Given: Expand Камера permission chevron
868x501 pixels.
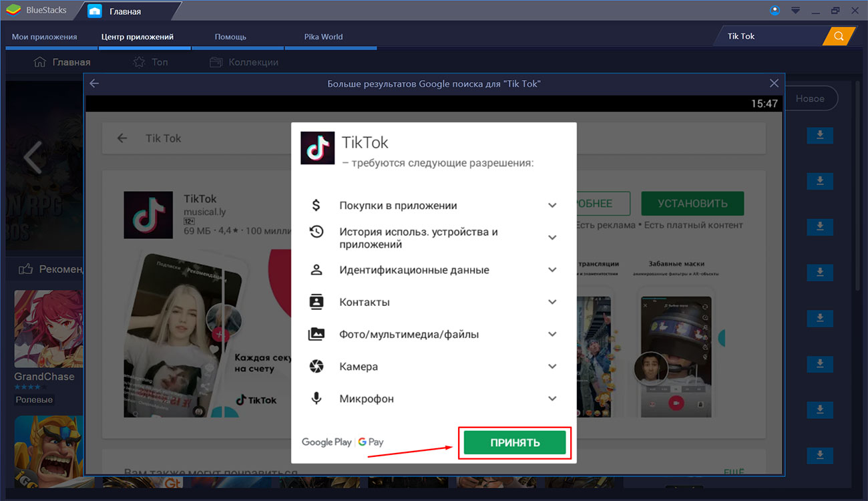Looking at the screenshot, I should [x=552, y=367].
